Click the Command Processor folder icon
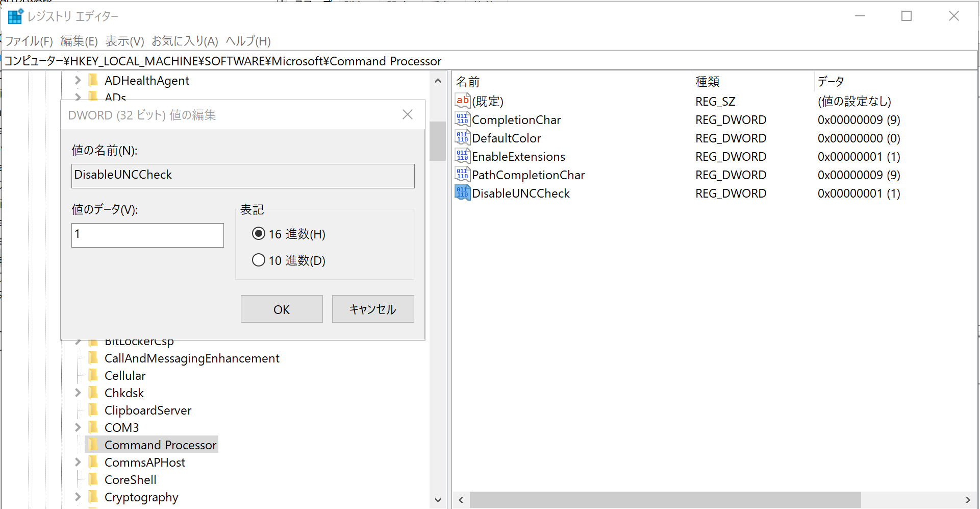 tap(93, 445)
